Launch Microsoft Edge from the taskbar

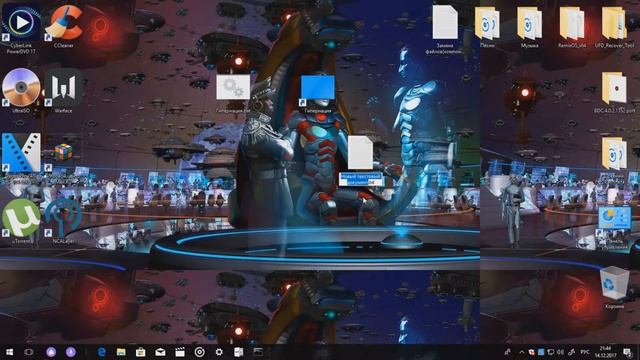click(102, 352)
